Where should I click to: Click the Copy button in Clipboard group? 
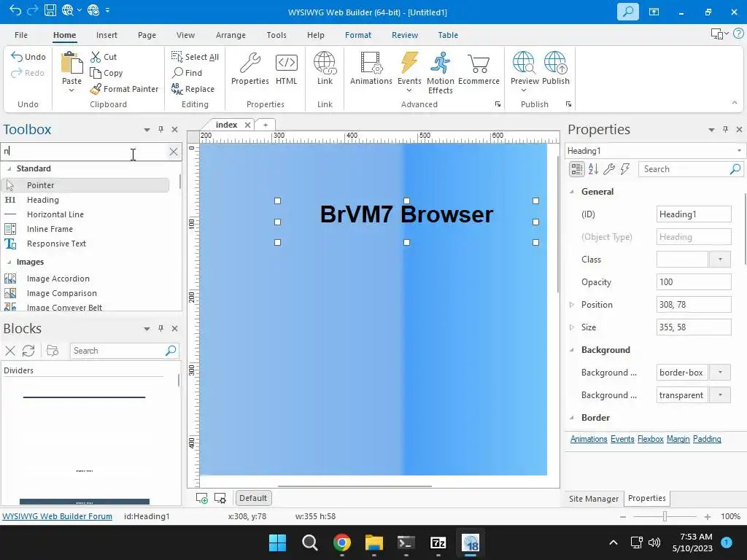pos(107,73)
